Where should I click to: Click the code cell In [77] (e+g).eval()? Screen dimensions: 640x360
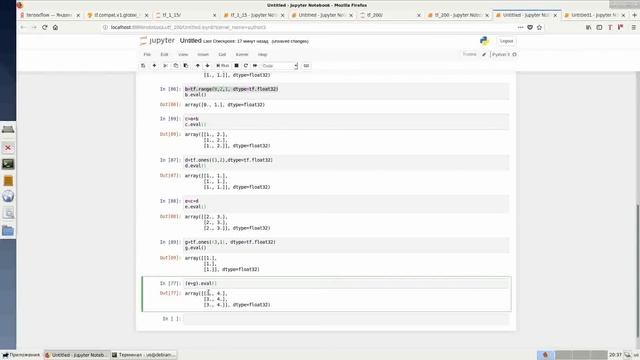tap(346, 283)
